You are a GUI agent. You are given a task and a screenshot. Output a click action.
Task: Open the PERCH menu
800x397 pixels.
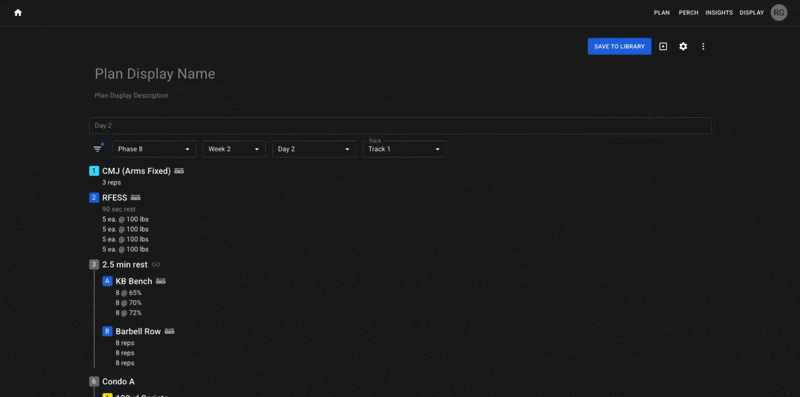[x=688, y=13]
